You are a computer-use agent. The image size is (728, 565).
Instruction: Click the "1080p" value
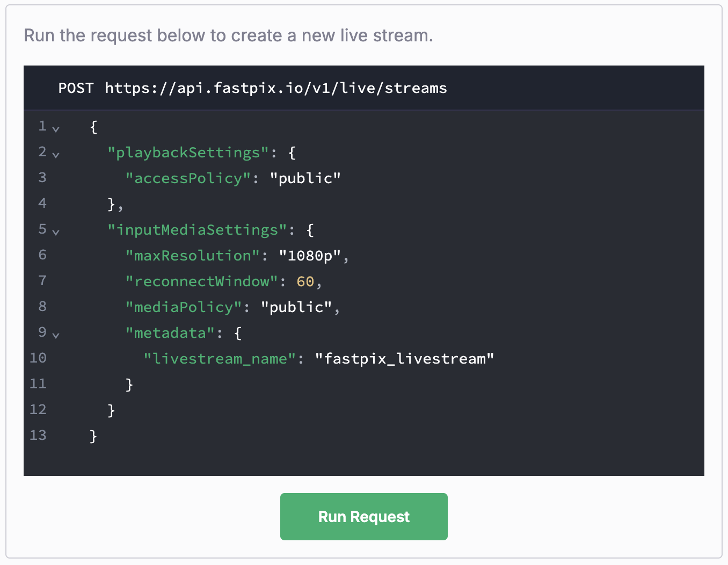[310, 256]
